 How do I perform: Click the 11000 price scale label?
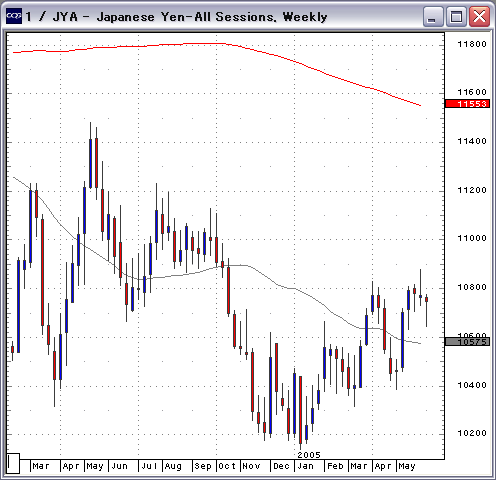click(x=472, y=238)
